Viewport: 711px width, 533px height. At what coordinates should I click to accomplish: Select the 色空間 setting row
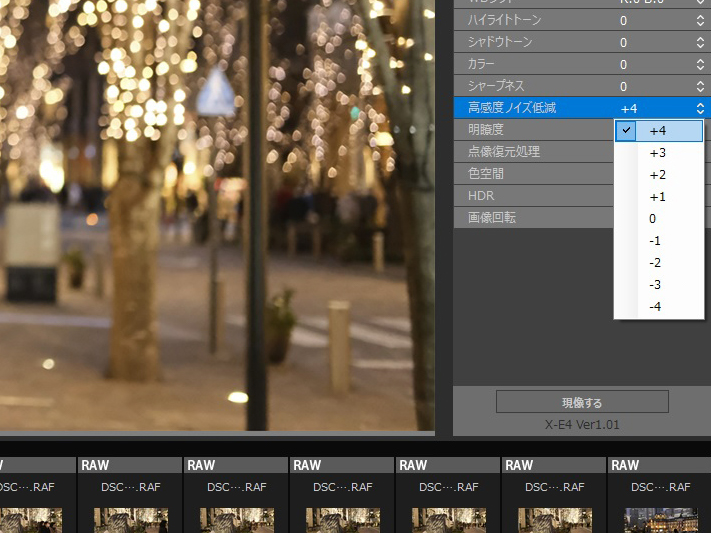(x=534, y=173)
